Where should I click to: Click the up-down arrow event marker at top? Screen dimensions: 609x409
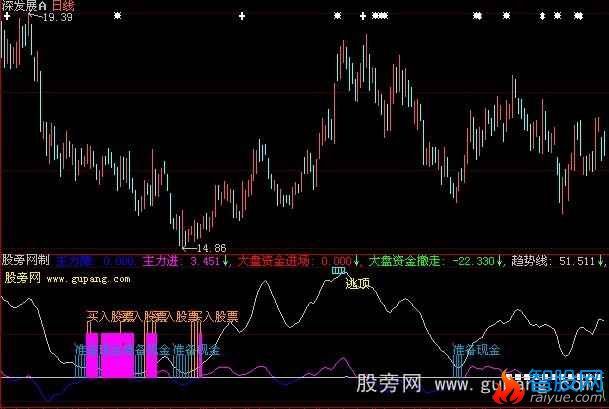pos(542,16)
